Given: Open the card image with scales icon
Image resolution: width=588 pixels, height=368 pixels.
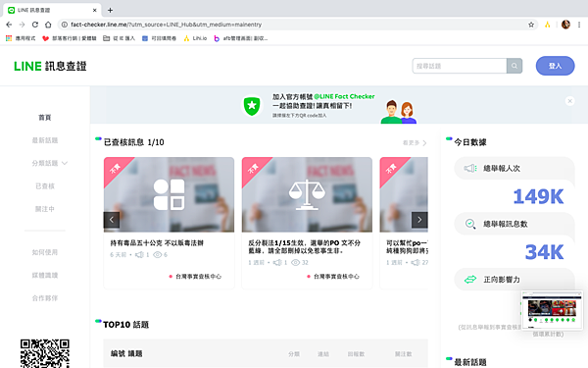Looking at the screenshot, I should (307, 194).
